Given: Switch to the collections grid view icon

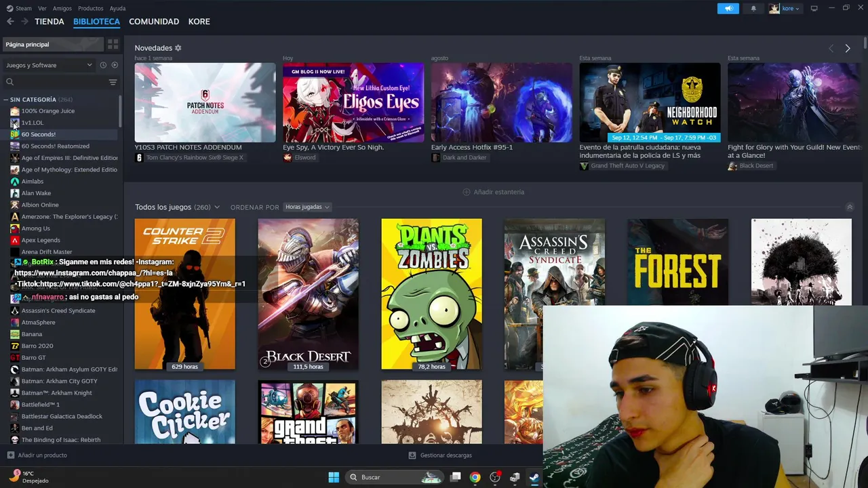Looking at the screenshot, I should point(113,44).
